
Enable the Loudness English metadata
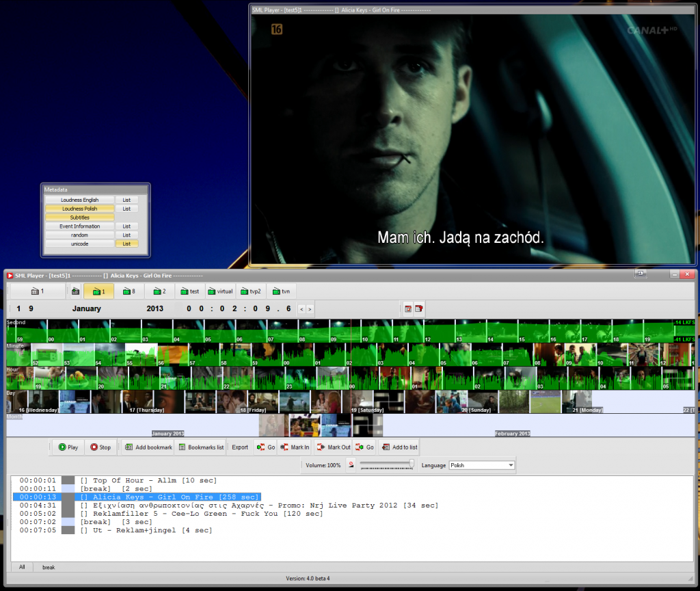[x=79, y=200]
